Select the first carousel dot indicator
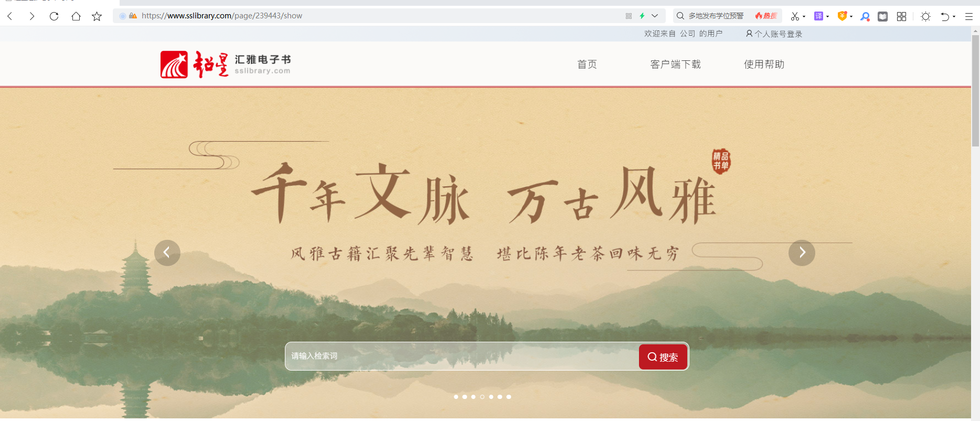The height and width of the screenshot is (421, 980). [456, 397]
